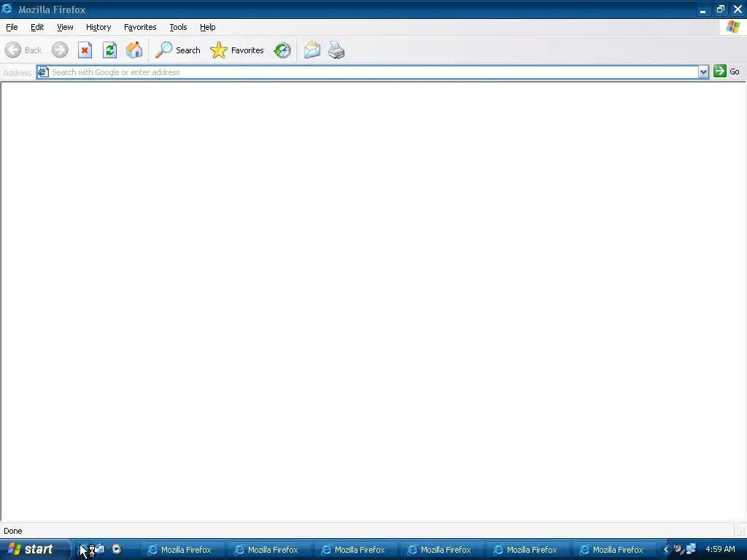Open the Edit menu
The width and height of the screenshot is (747, 560).
(x=37, y=27)
